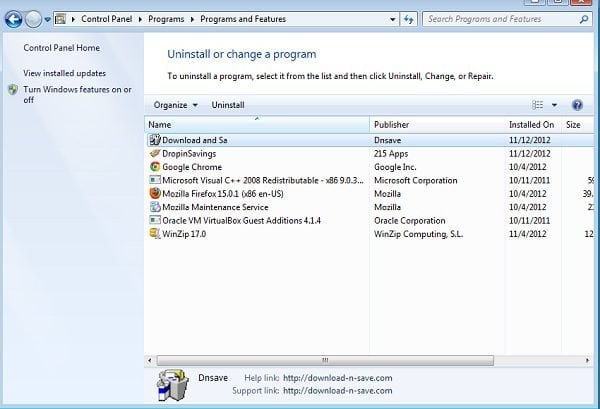Expand the arrow after Control Panel breadcrumb

[x=140, y=19]
